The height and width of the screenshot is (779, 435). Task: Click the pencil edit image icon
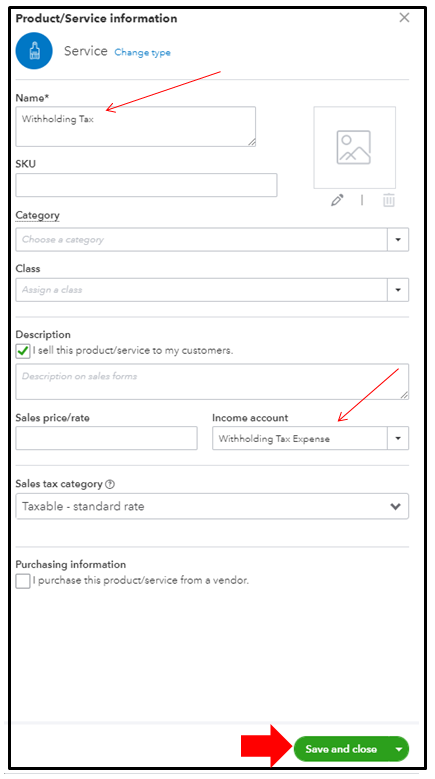click(338, 200)
